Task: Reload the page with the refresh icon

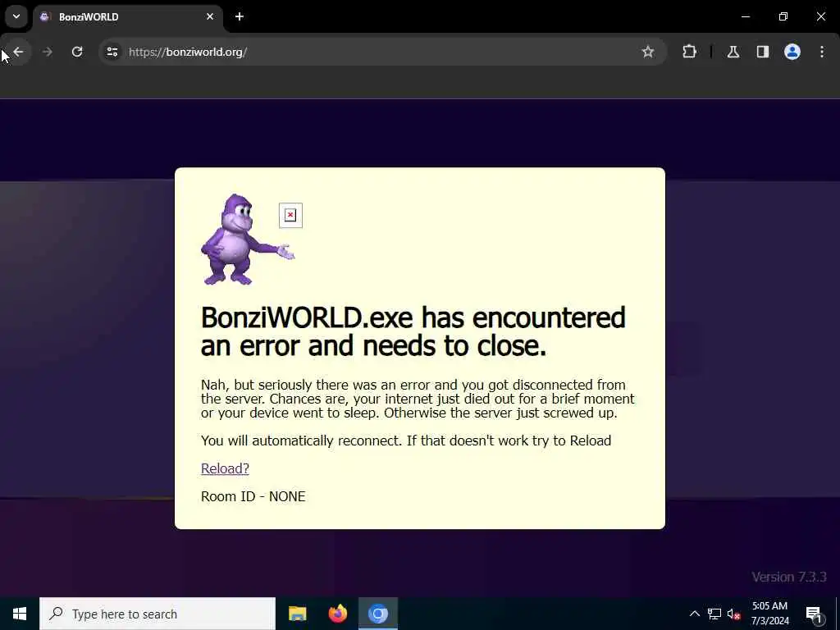Action: coord(77,52)
